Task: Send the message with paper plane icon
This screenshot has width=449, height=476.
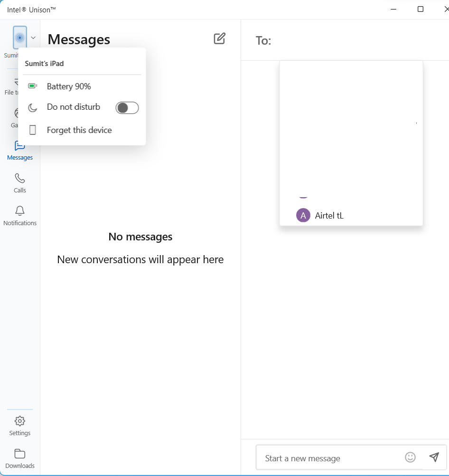Action: 434,457
